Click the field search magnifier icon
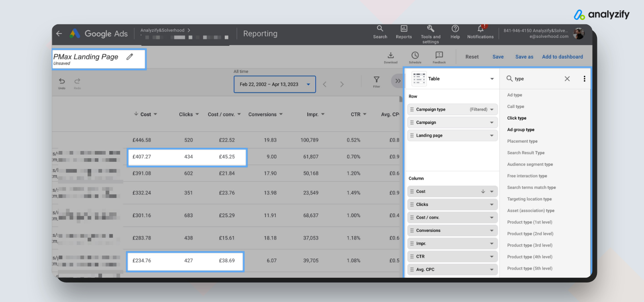The image size is (644, 302). [509, 78]
